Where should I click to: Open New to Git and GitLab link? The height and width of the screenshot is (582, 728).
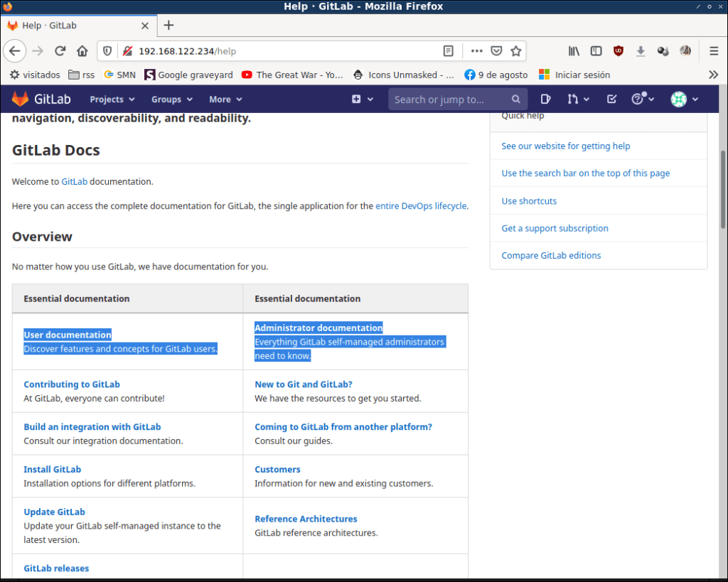304,384
